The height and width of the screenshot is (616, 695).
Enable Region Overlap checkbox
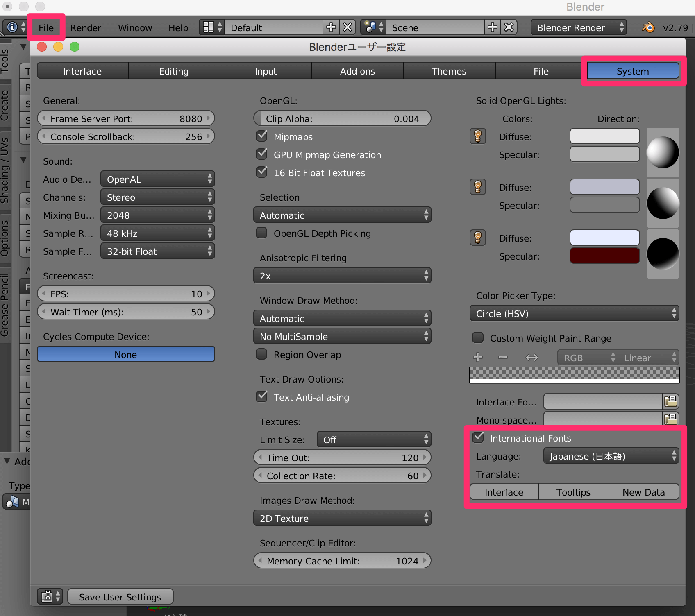pos(261,354)
